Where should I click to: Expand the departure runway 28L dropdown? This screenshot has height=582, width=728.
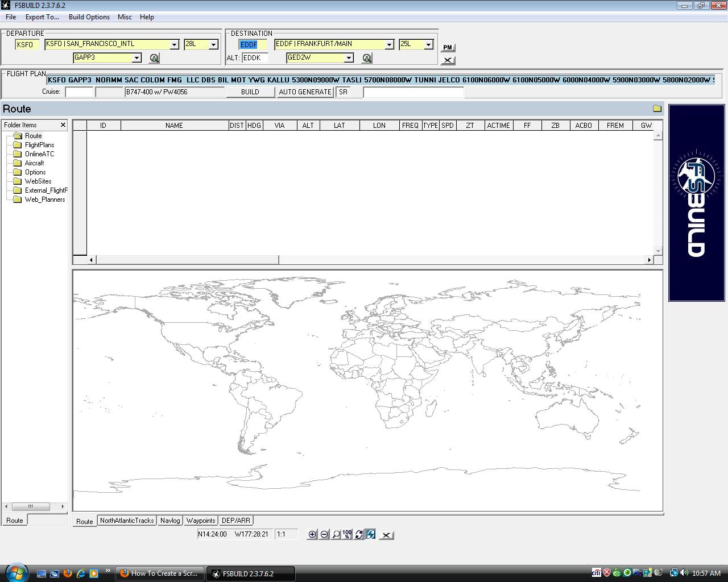pyautogui.click(x=213, y=44)
